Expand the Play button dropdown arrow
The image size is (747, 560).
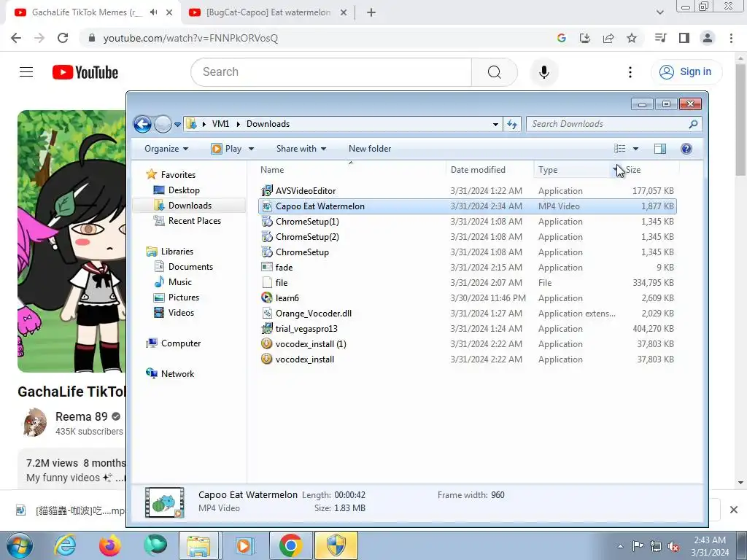coord(251,149)
